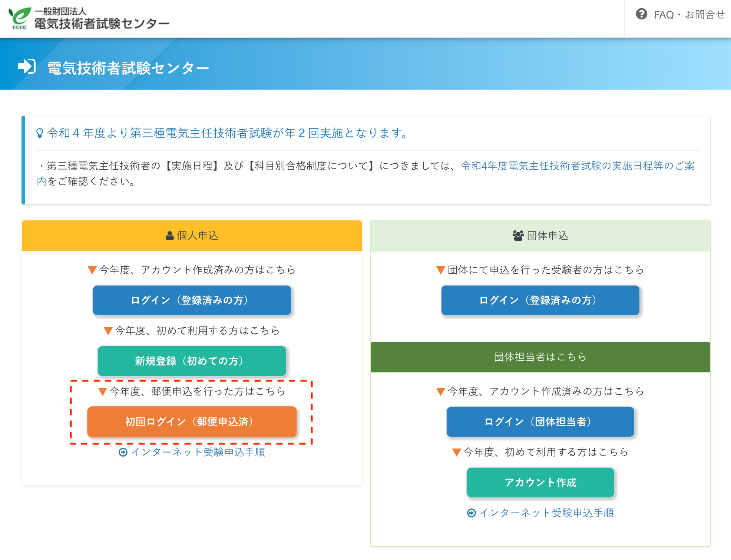Click the circled arrow icon in the individual panel
This screenshot has width=731, height=560.
click(123, 452)
